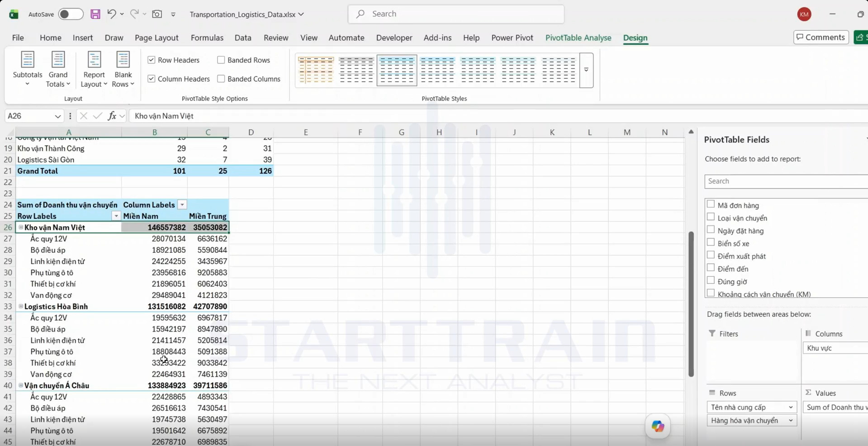Collapse the Kho vận Nam Việt group
The height and width of the screenshot is (446, 868).
click(x=21, y=227)
